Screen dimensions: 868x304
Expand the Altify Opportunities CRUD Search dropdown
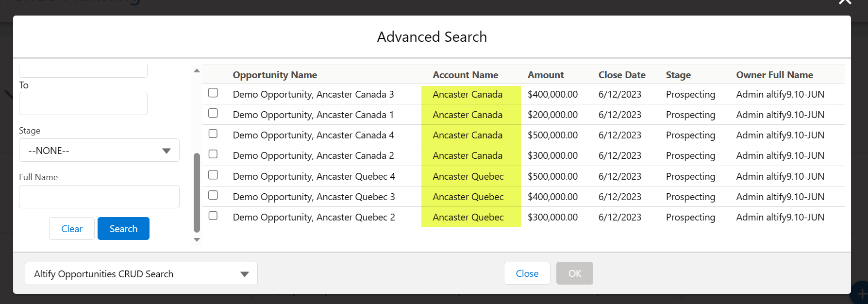[x=141, y=274]
